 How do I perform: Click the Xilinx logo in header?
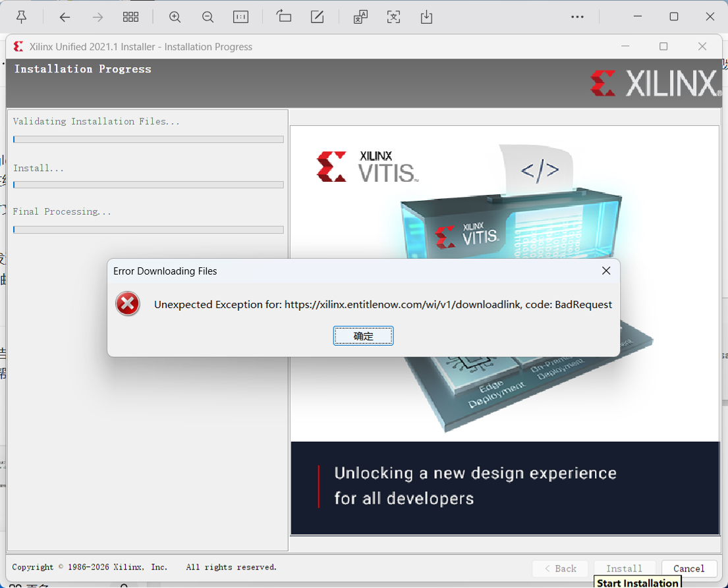[x=655, y=83]
